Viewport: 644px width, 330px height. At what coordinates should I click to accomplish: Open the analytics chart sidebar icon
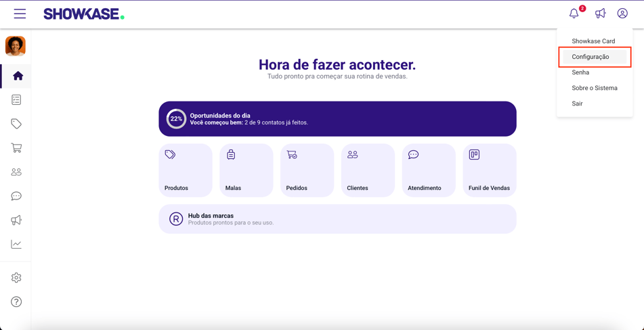pos(16,244)
